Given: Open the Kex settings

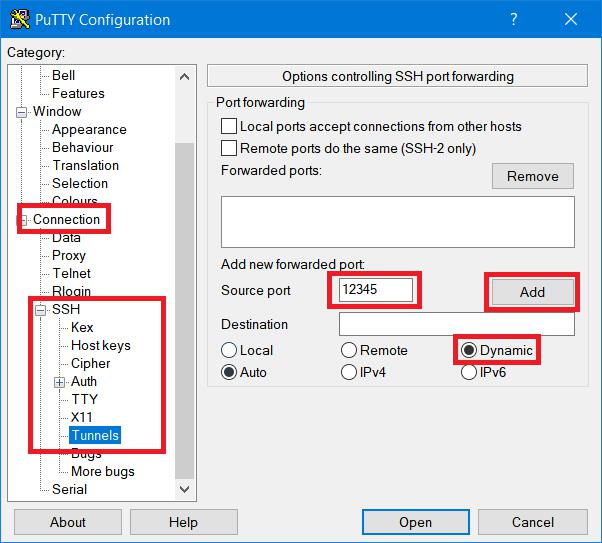Looking at the screenshot, I should [x=82, y=327].
